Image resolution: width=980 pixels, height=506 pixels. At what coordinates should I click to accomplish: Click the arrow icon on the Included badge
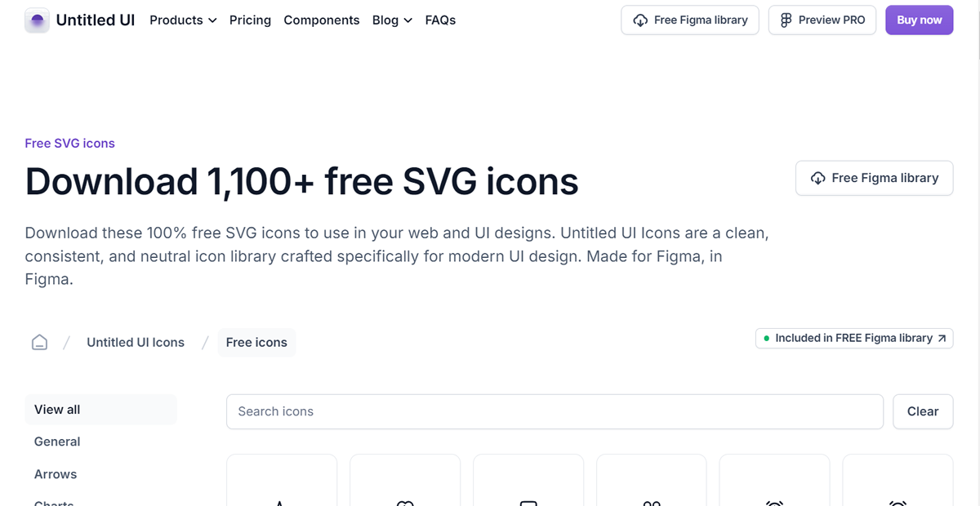pos(942,338)
